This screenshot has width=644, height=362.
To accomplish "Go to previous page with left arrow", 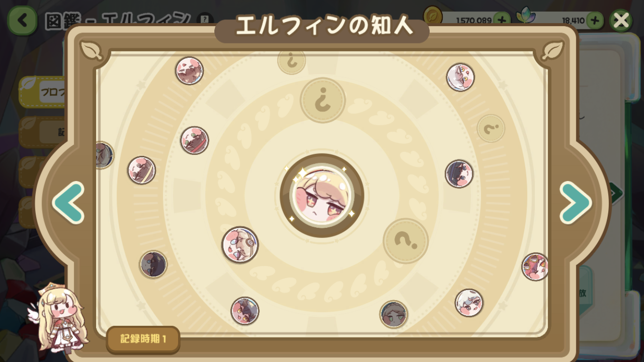I will (68, 203).
